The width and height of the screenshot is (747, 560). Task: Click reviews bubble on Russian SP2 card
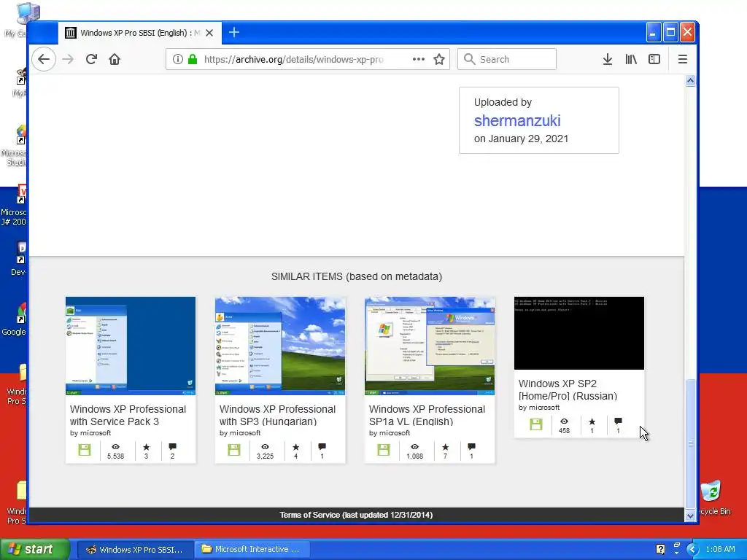(x=619, y=421)
